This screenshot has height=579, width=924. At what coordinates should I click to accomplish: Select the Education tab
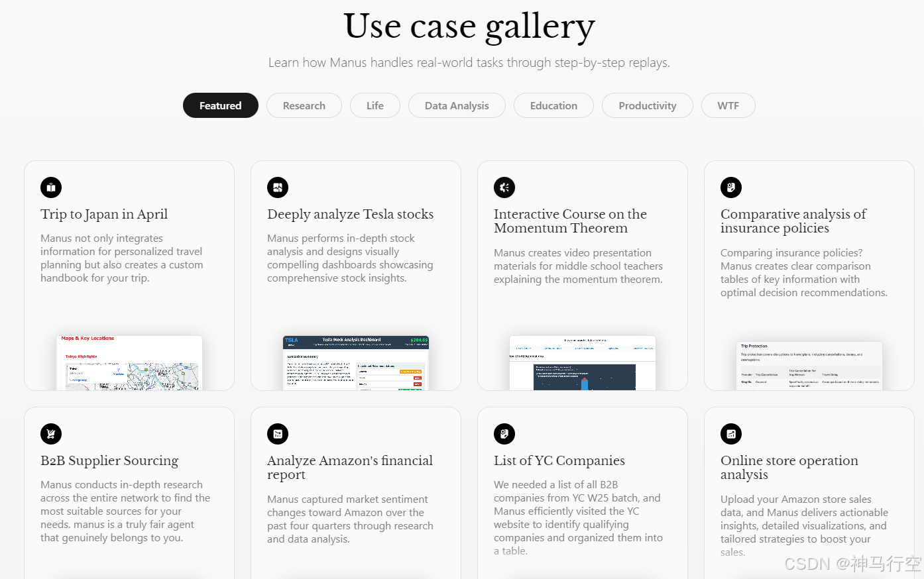point(553,105)
